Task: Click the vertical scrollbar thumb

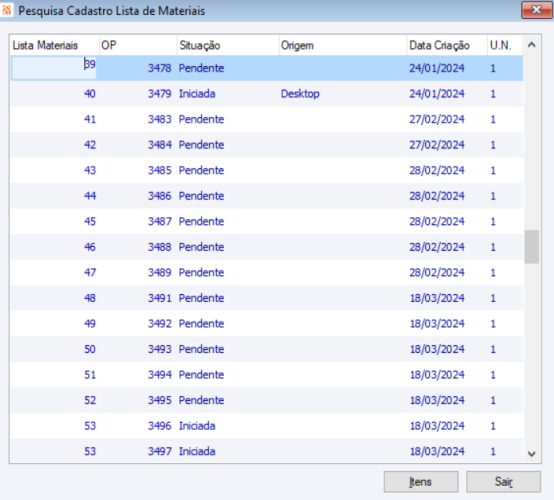Action: tap(531, 247)
